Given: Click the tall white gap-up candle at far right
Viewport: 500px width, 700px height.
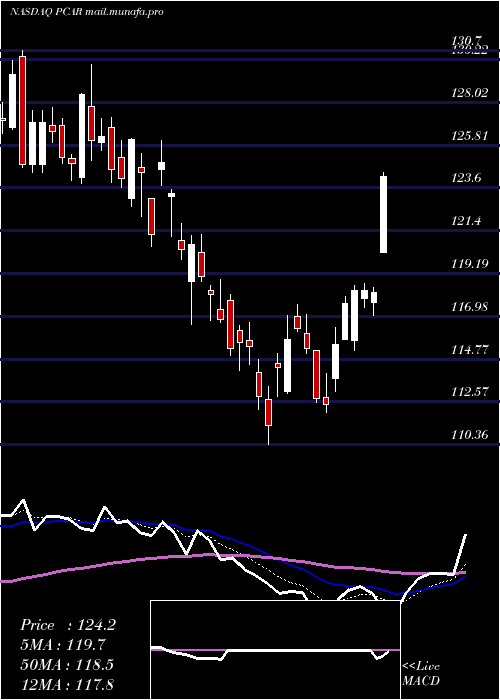Looking at the screenshot, I should [383, 213].
